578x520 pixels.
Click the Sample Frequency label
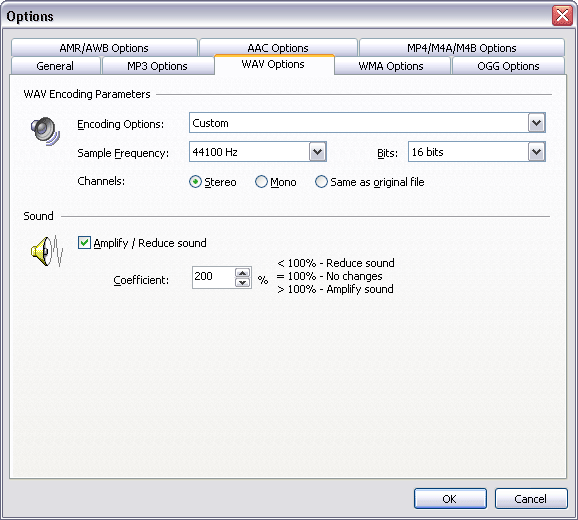[123, 153]
